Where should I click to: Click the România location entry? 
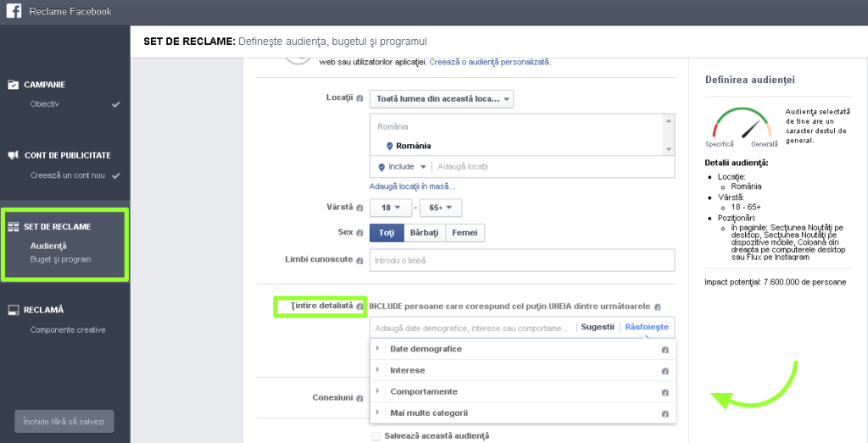point(414,146)
